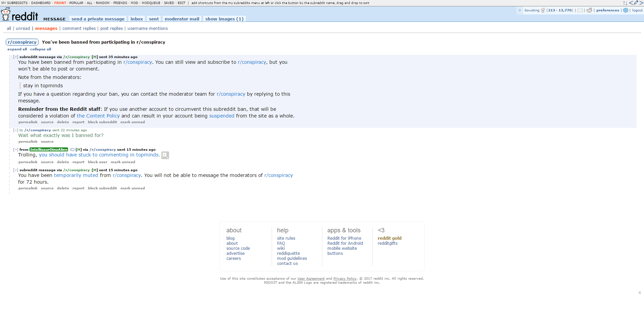Image resolution: width=644 pixels, height=327 pixels.
Task: Open the mail envelope icon in header
Action: 580,10
